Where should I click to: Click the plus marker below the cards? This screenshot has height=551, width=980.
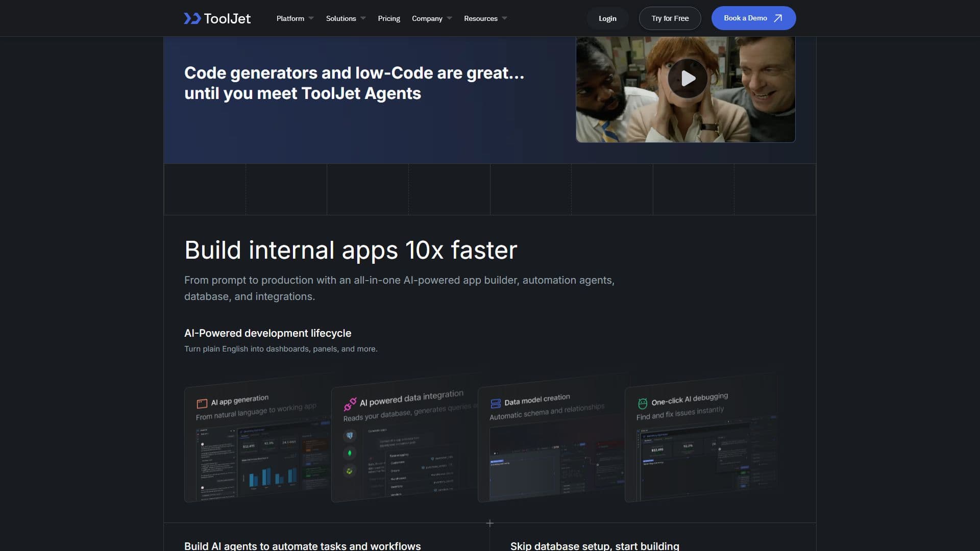489,523
